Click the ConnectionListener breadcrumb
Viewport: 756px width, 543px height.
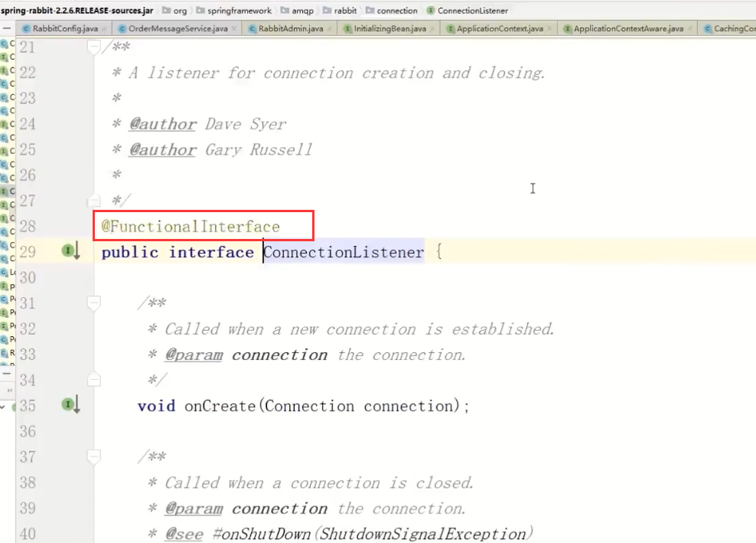pyautogui.click(x=473, y=10)
